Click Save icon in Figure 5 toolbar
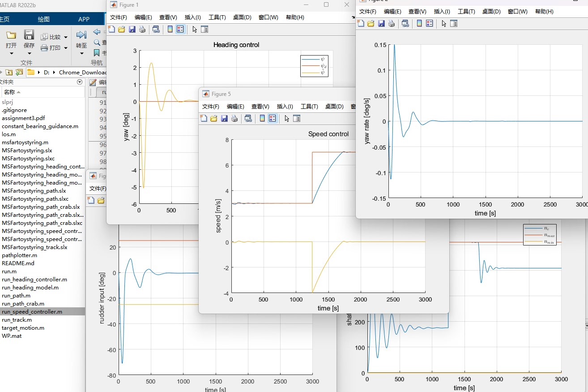The width and height of the screenshot is (588, 392). coord(224,119)
